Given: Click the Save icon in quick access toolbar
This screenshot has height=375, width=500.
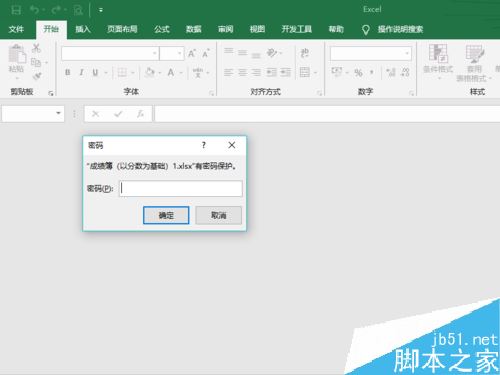Looking at the screenshot, I should pyautogui.click(x=16, y=10).
